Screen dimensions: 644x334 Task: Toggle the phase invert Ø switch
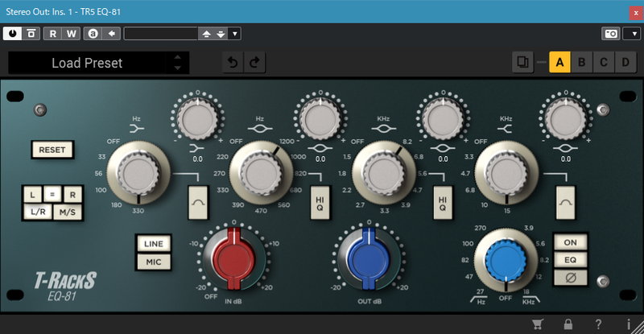(571, 278)
